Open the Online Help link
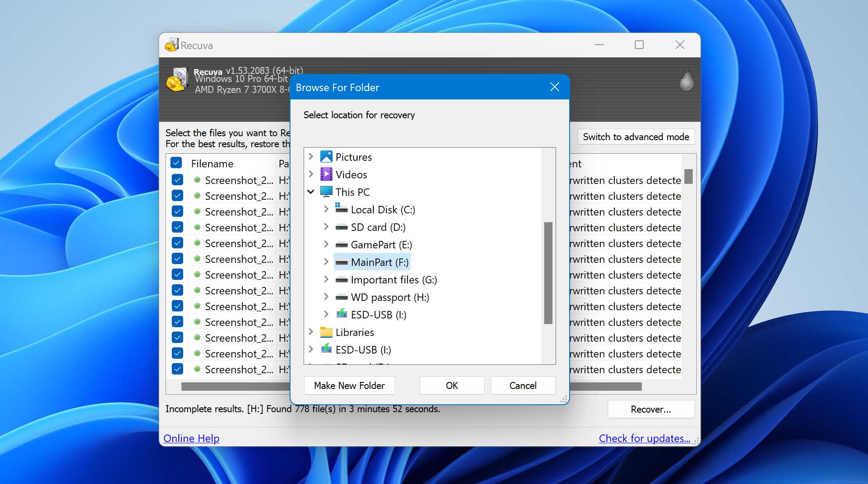This screenshot has height=484, width=868. click(x=191, y=438)
